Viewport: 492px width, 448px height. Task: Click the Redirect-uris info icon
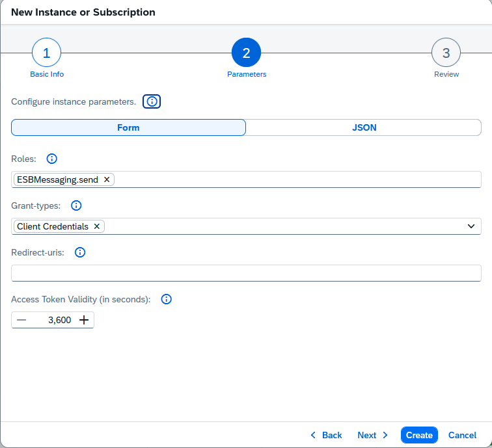coord(80,252)
